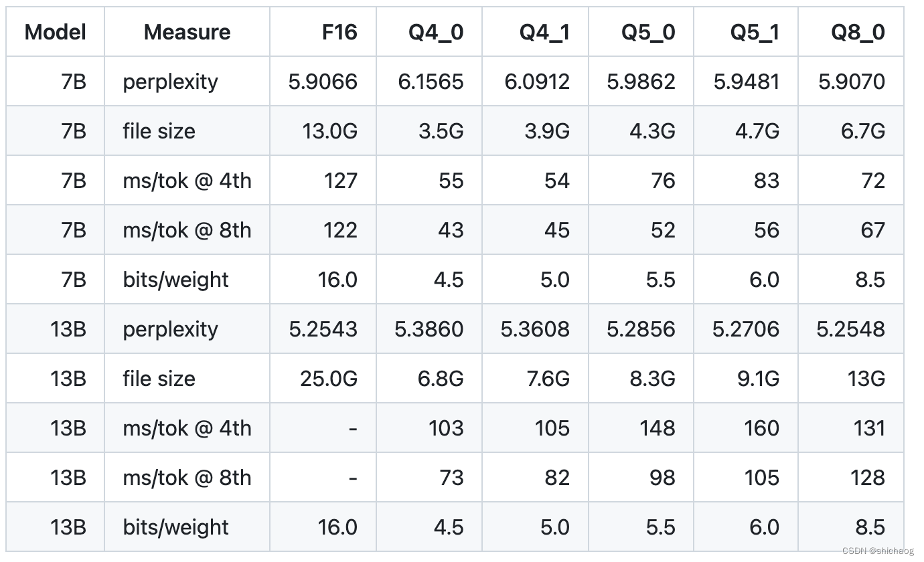
Task: Click the Model column header
Action: (x=56, y=32)
